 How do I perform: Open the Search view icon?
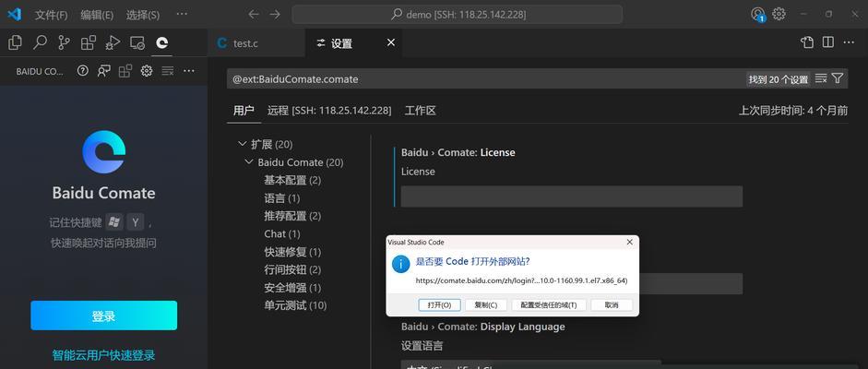tap(40, 42)
